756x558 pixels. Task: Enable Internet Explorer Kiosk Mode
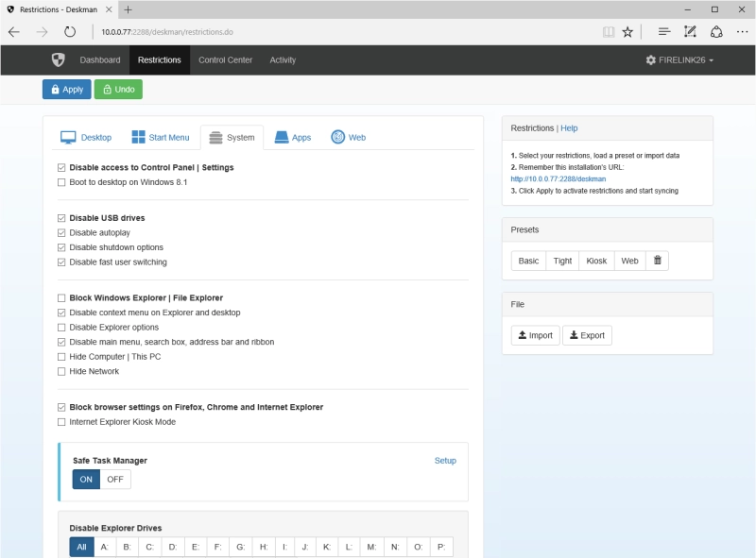(61, 422)
